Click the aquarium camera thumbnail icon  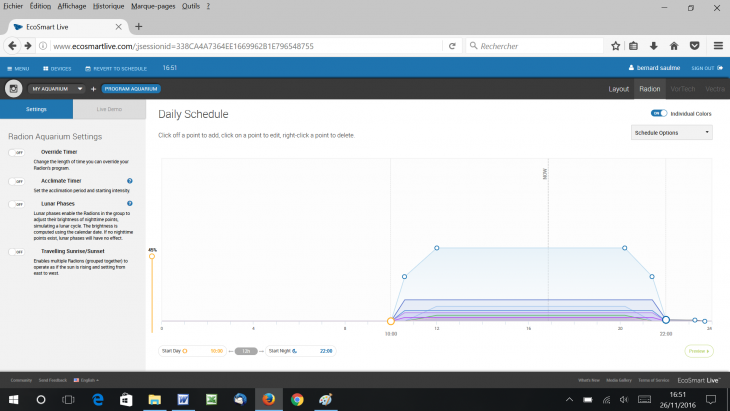(x=15, y=89)
